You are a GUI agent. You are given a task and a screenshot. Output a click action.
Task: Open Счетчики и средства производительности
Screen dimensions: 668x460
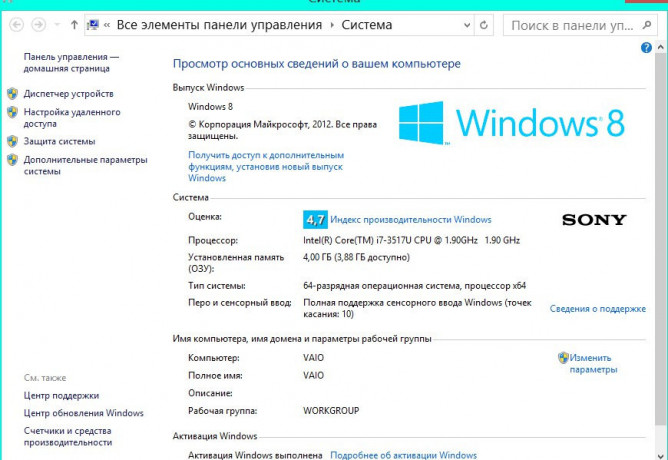(68, 437)
